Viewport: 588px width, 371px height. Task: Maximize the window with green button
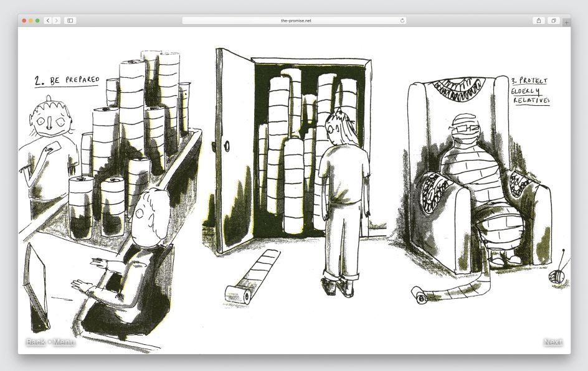(x=37, y=21)
